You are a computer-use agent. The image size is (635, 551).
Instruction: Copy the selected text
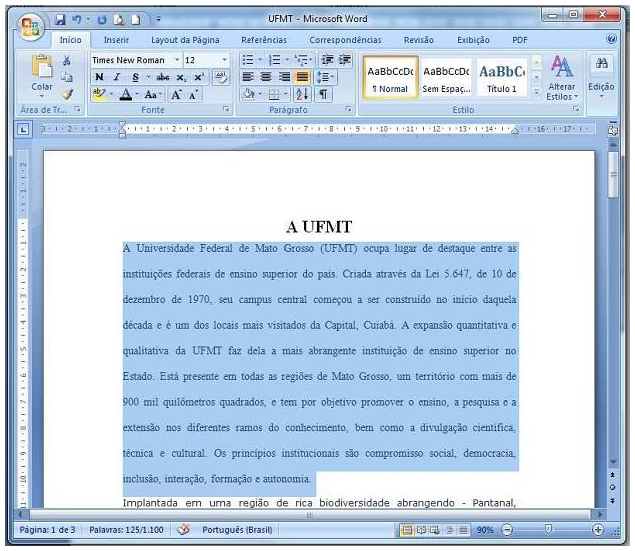[67, 77]
